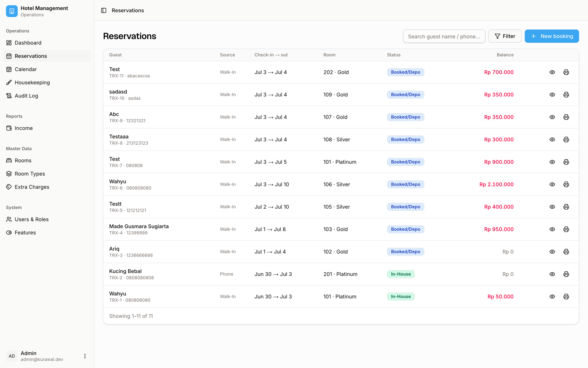Open the Income report

point(47,128)
